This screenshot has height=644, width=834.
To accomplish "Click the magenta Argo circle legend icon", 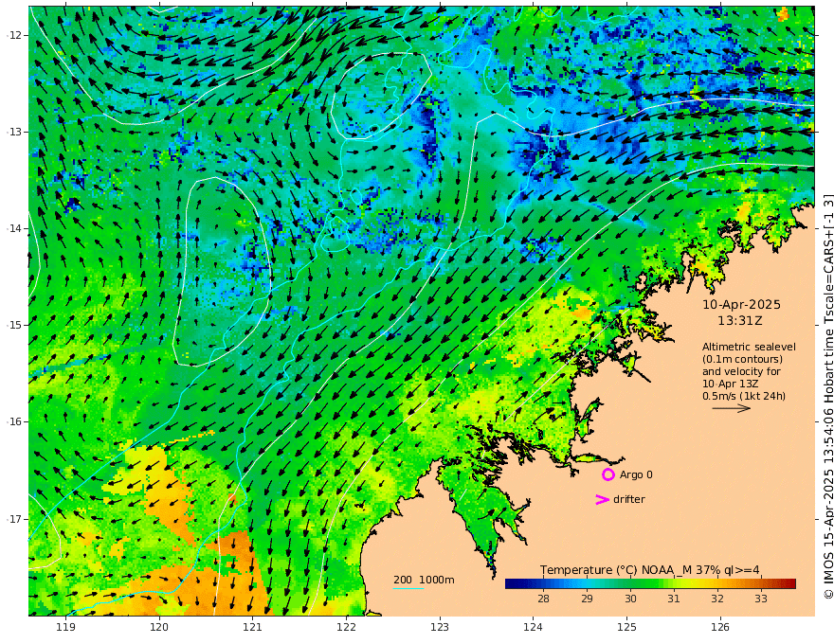I will 607,474.
